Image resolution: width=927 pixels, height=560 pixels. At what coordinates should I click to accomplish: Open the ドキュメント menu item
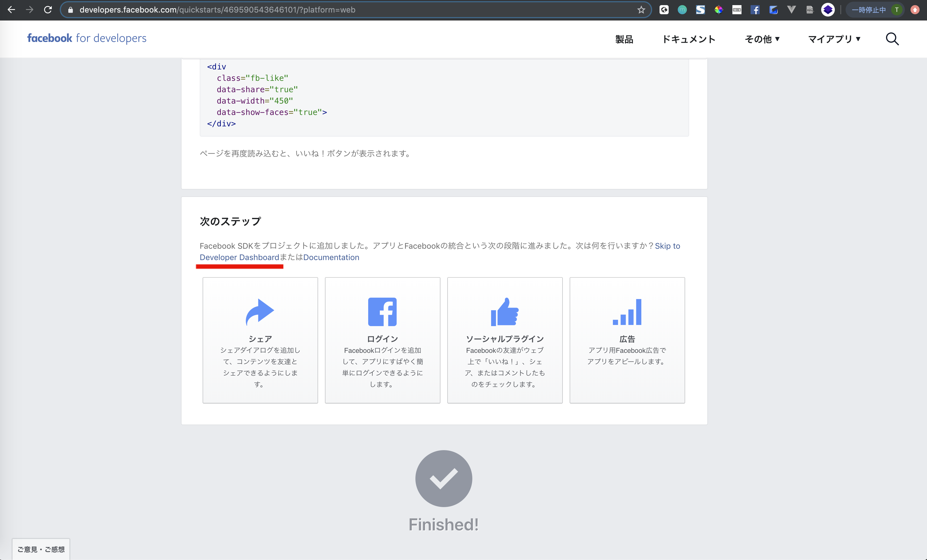pyautogui.click(x=689, y=39)
